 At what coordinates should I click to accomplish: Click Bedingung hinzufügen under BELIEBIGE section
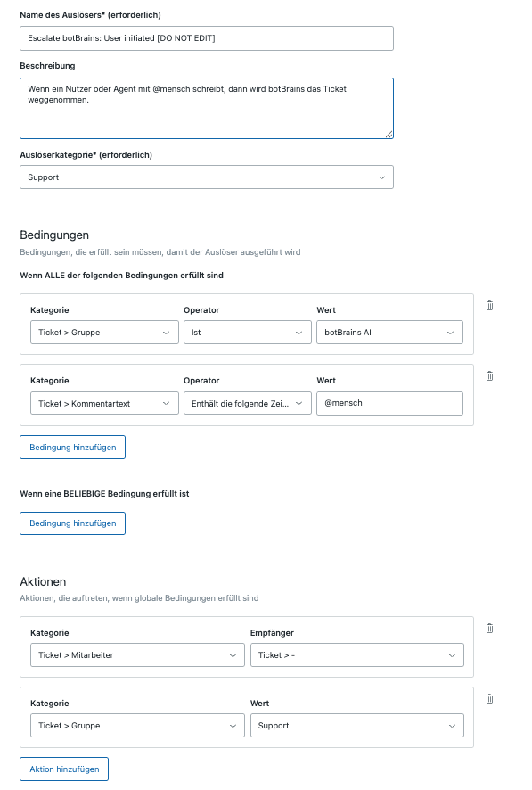click(x=72, y=523)
